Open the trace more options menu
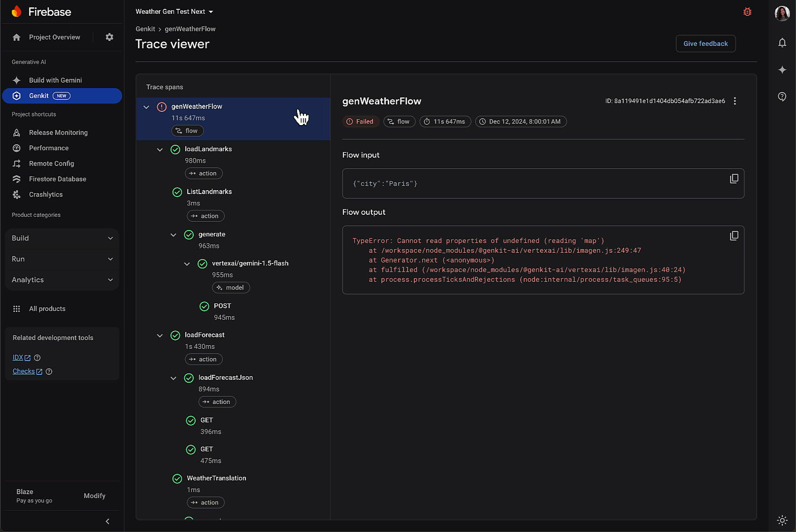The image size is (796, 532). (735, 101)
